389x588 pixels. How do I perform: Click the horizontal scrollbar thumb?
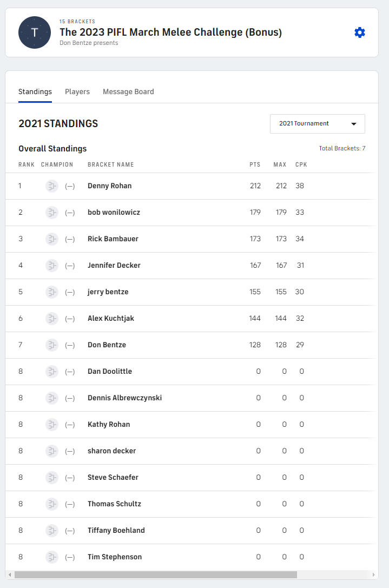point(156,574)
